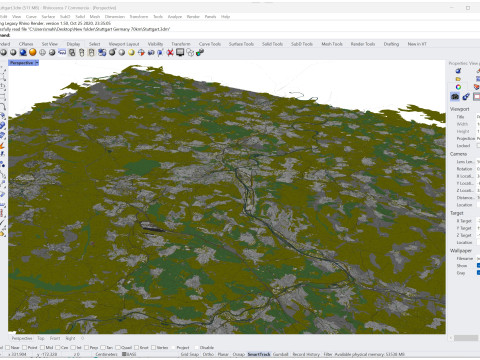Click the multicolored sphere with tool icon
The width and height of the screenshot is (480, 360).
pyautogui.click(x=200, y=52)
